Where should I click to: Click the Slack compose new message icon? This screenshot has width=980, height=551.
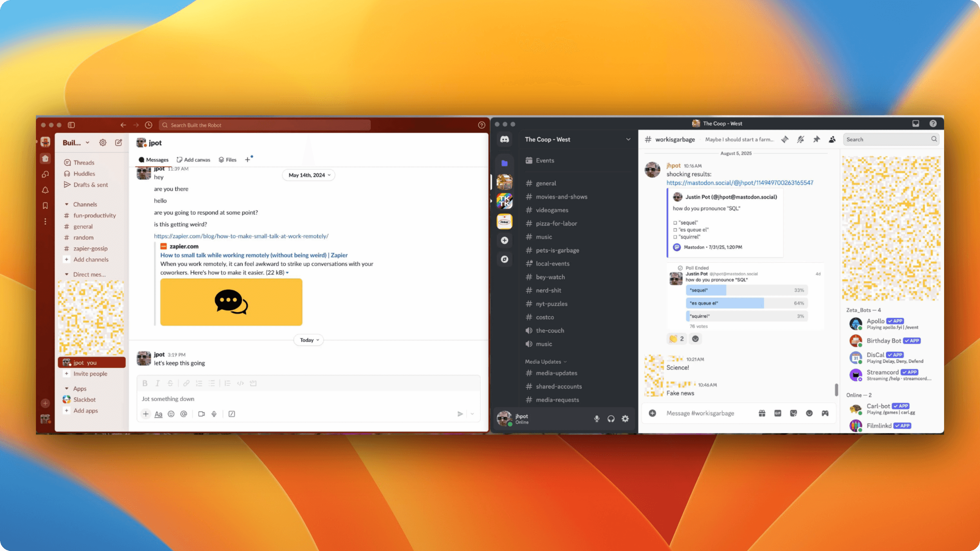[x=118, y=142]
